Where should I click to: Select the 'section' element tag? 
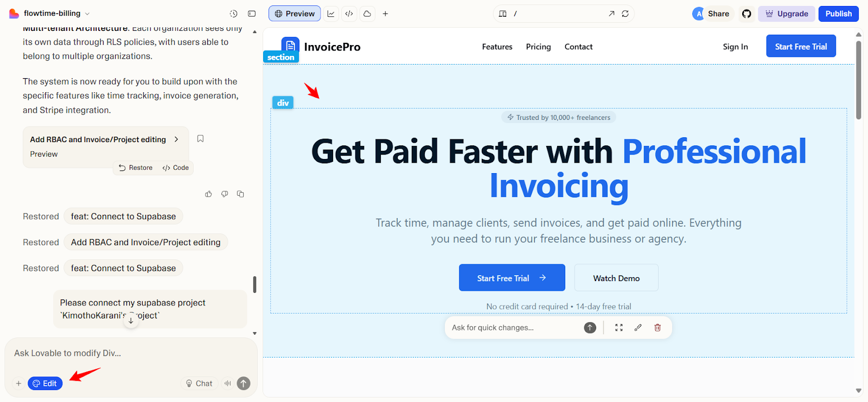coord(280,57)
